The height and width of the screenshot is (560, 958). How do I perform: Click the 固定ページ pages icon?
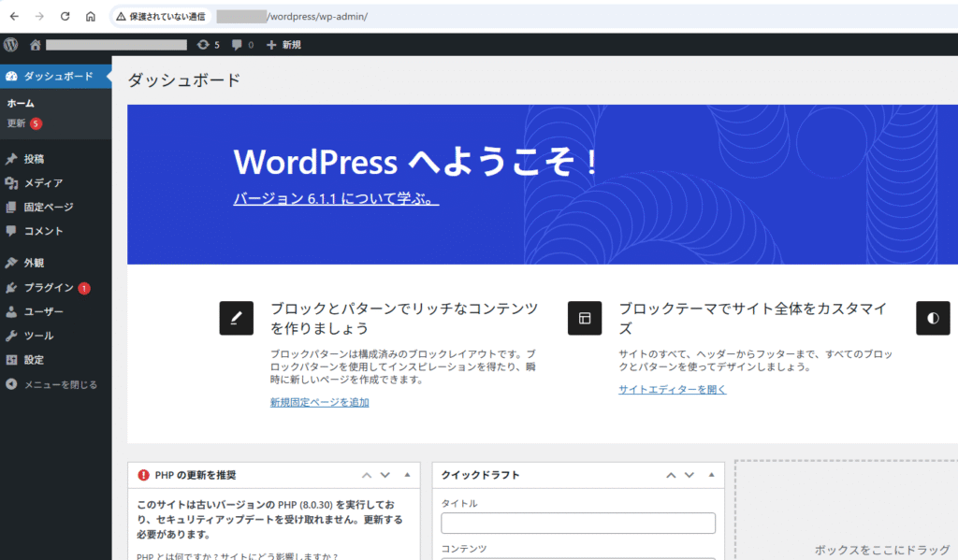[x=11, y=207]
